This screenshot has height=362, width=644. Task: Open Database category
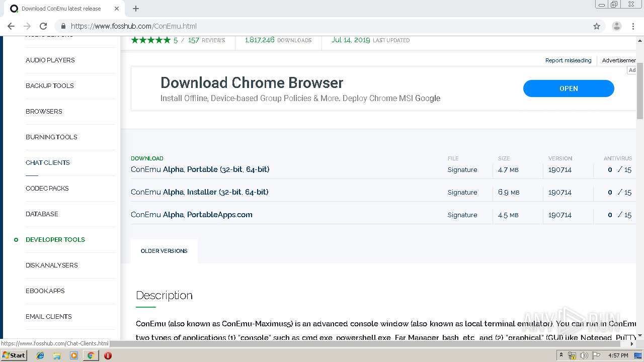pos(42,214)
